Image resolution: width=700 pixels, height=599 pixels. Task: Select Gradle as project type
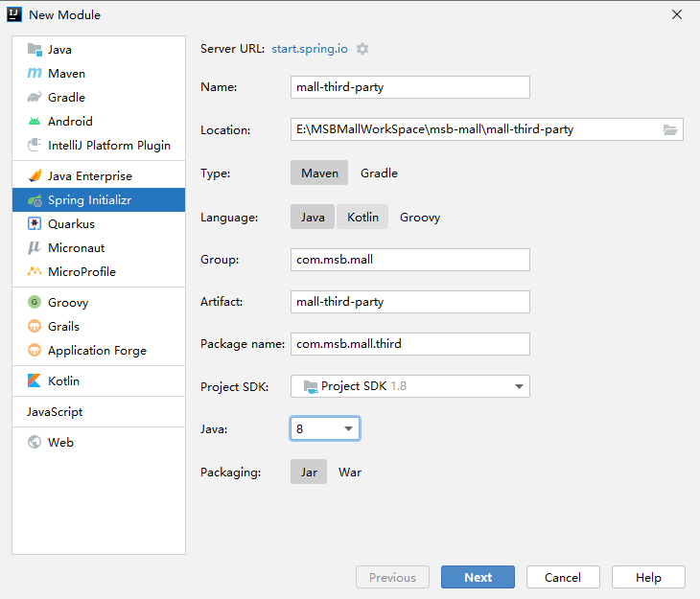click(x=379, y=173)
